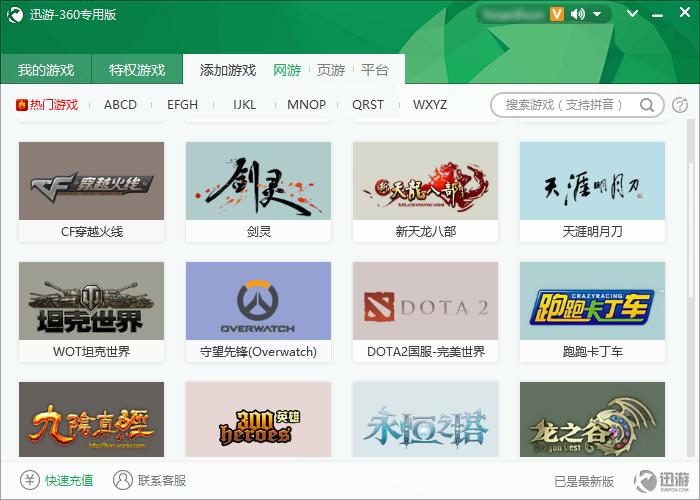Select the 添加游戏 tab
700x500 pixels.
coord(228,70)
